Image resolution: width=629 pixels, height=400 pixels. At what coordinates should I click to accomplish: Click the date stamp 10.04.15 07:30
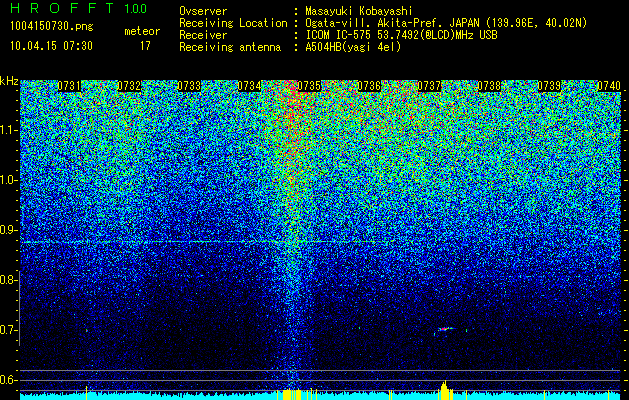coord(51,46)
